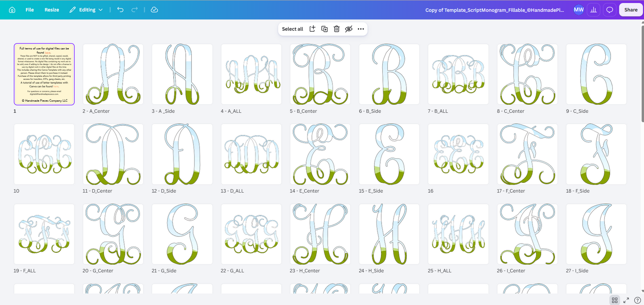Screen dimensions: 644x305
Task: Select page thumbnail 27 - I_Side
Action: pos(596,234)
